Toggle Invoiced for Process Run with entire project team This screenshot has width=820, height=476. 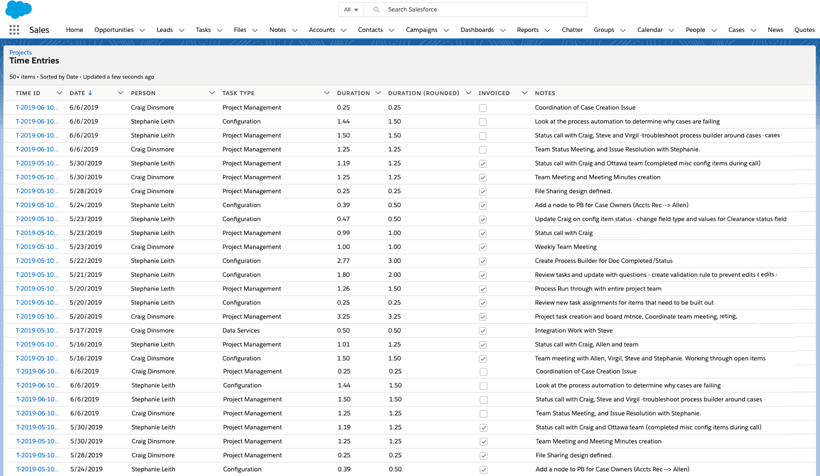(x=483, y=288)
